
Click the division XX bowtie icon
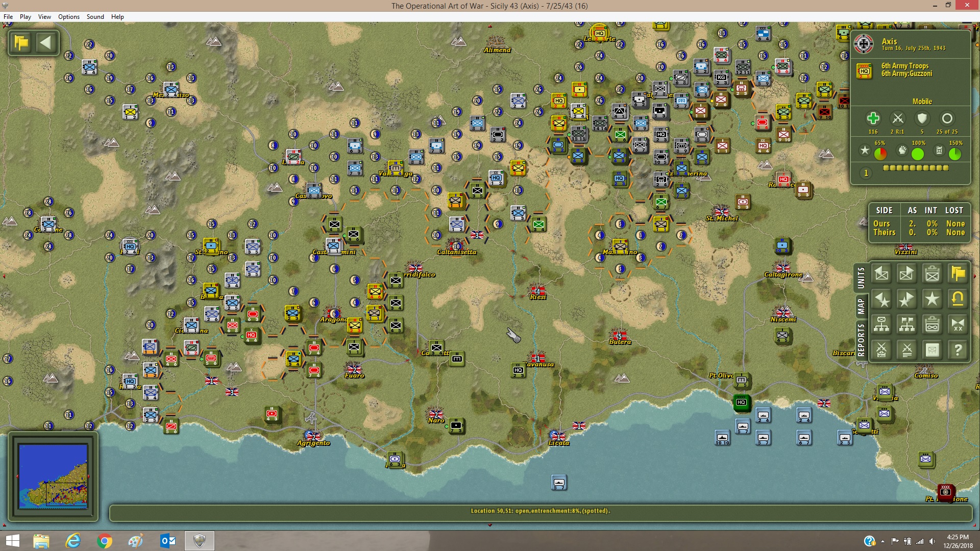(x=958, y=324)
